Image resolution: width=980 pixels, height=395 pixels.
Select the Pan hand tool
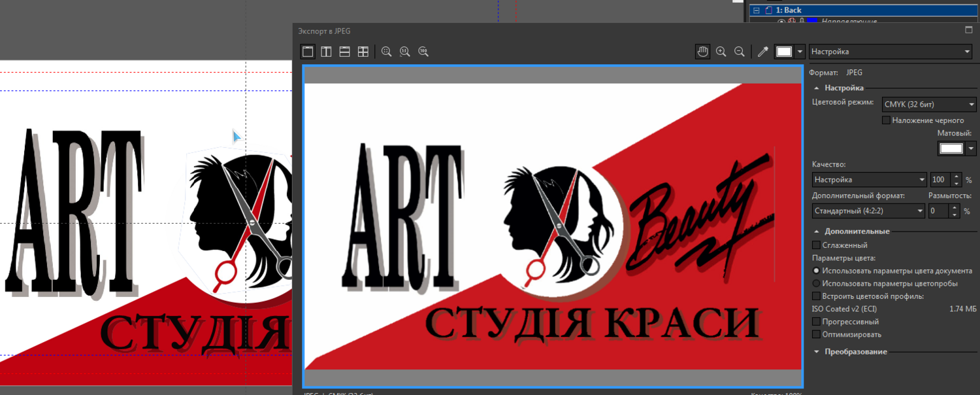pos(703,51)
